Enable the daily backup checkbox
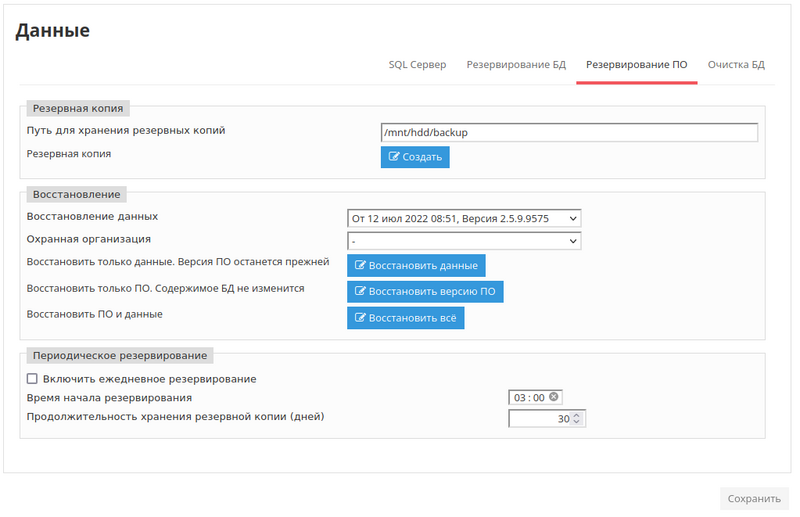Viewport: 800px width, 517px height. [x=32, y=379]
